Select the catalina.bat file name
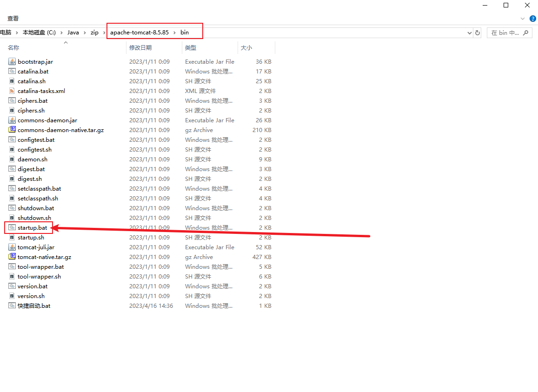Viewport: 538px width, 392px height. [x=33, y=72]
